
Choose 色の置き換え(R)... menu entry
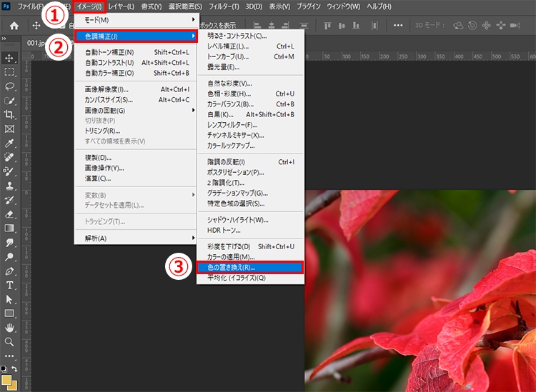tap(250, 267)
